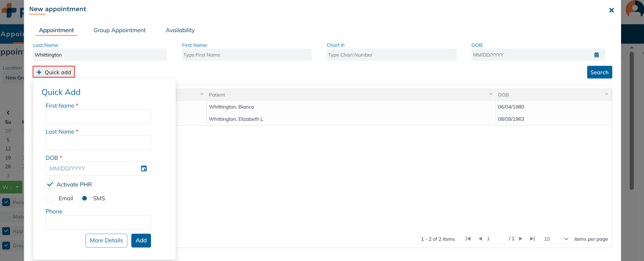Screen dimensions: 644x261
Task: Go to previous results page
Action: point(480,239)
